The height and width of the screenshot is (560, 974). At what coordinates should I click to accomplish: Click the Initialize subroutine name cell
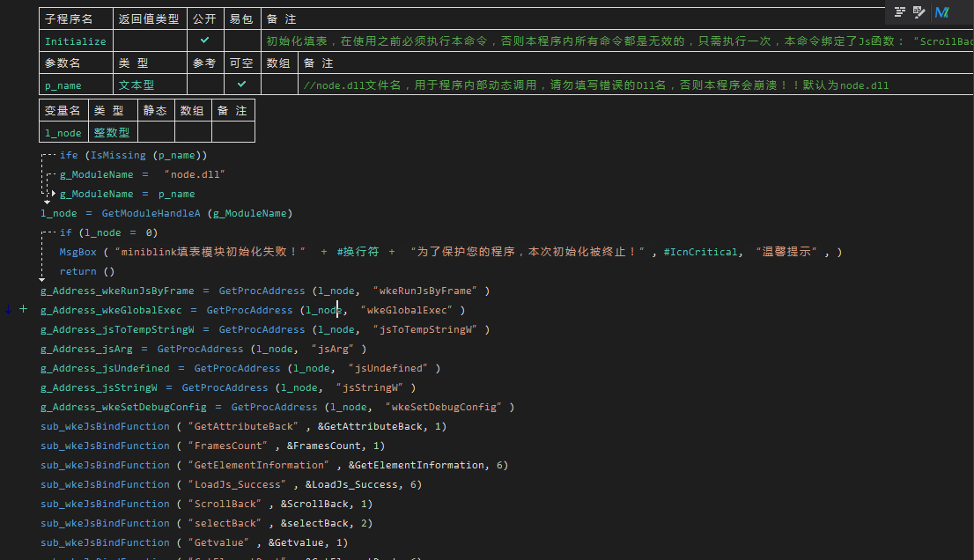[x=76, y=41]
